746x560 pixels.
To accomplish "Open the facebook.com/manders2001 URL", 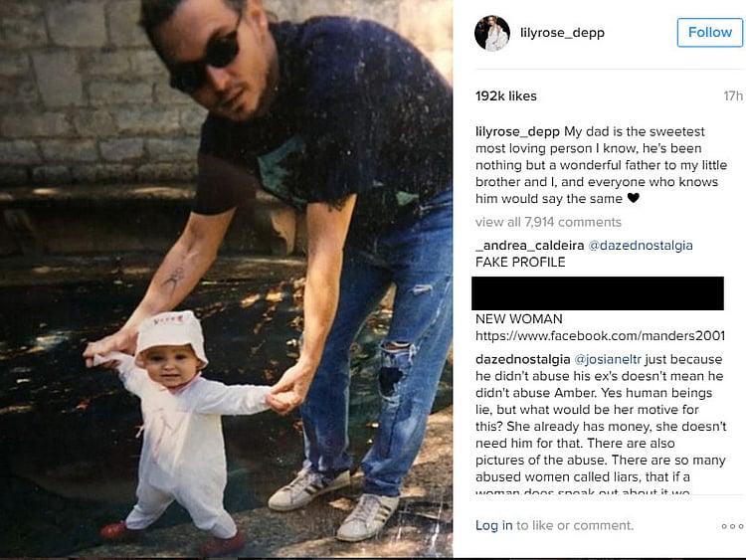I will pos(600,336).
